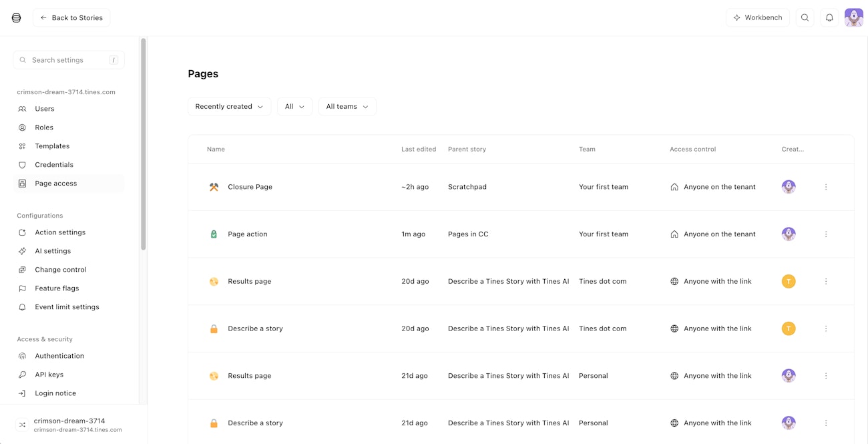Click the hammer icon beside Closure Page
Screen dimensions: 868x444
point(214,187)
